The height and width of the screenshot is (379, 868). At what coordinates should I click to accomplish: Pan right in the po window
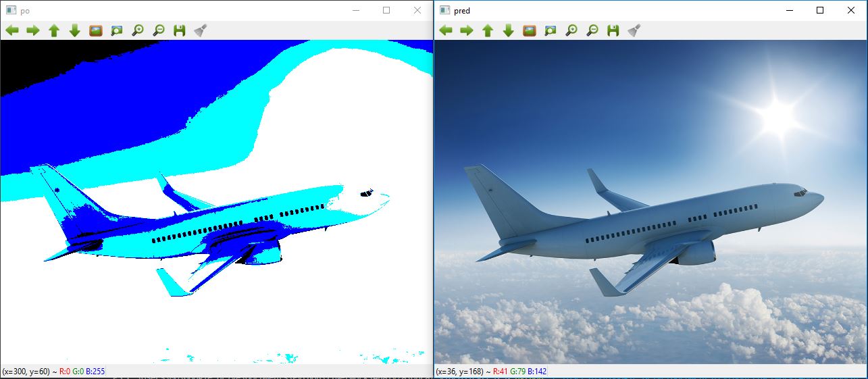(33, 30)
